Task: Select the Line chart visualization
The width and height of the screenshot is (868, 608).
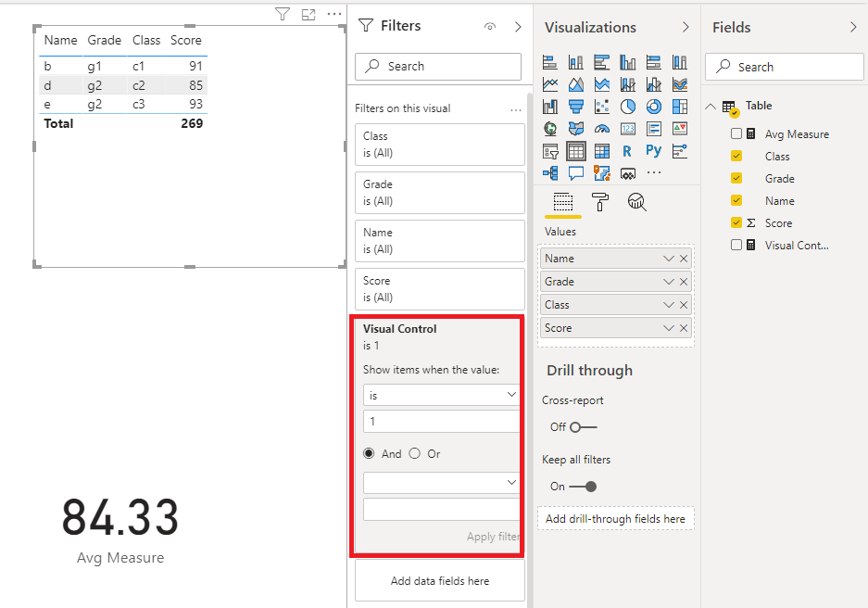Action: pos(549,84)
